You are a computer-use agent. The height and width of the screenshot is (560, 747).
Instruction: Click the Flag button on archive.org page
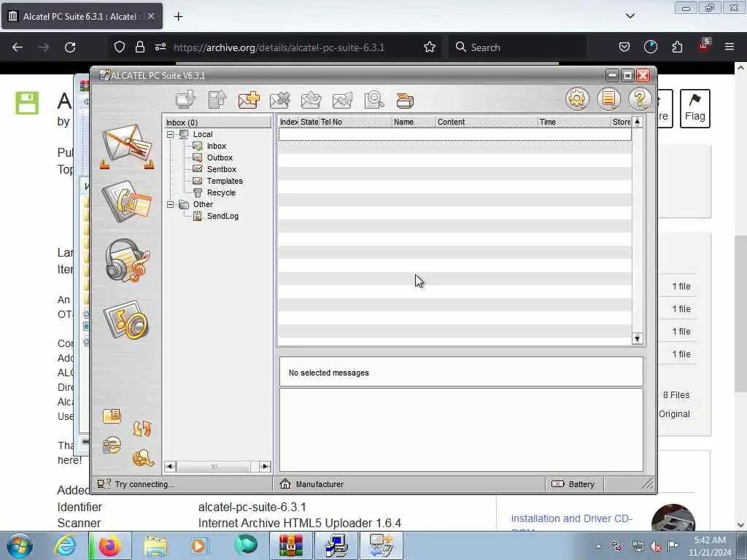point(694,108)
